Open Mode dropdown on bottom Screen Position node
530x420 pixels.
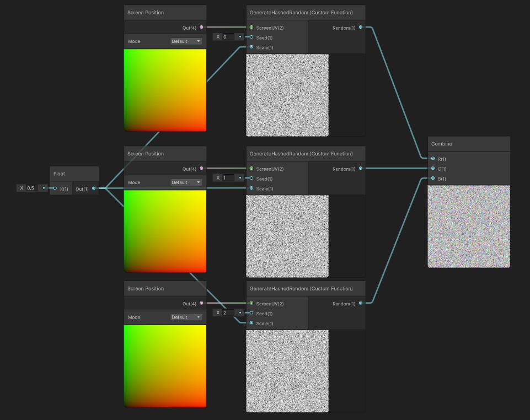[186, 317]
